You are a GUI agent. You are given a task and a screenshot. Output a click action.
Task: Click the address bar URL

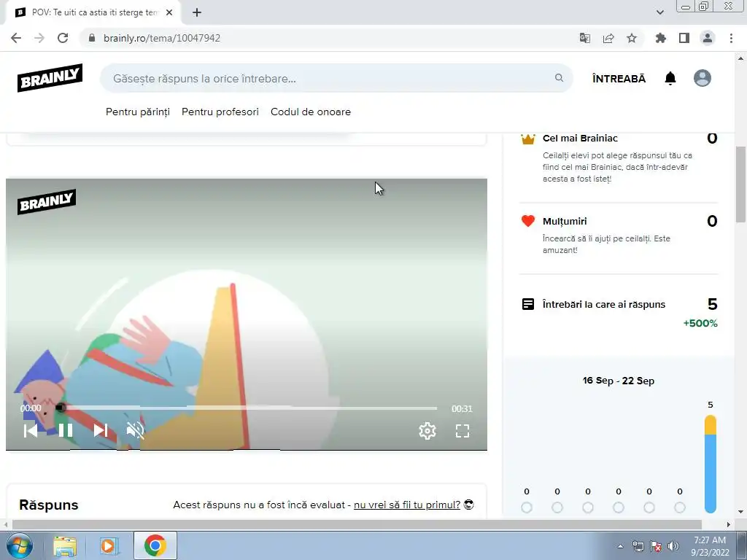coord(162,38)
